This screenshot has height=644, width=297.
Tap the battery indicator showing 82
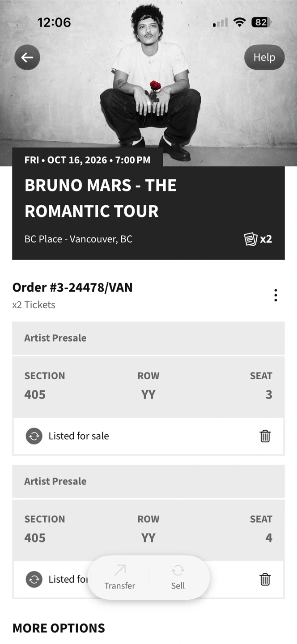click(x=262, y=22)
